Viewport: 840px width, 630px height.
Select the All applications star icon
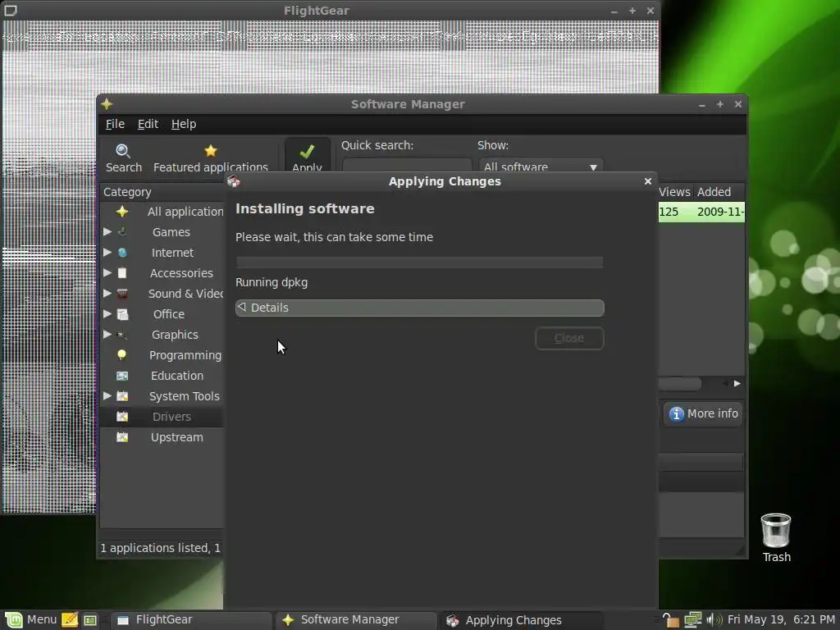[122, 212]
